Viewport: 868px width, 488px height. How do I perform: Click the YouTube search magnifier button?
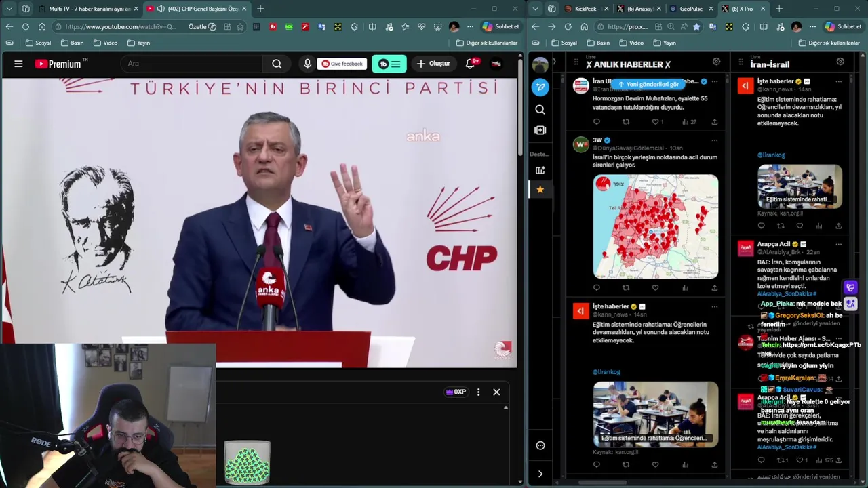(x=277, y=64)
